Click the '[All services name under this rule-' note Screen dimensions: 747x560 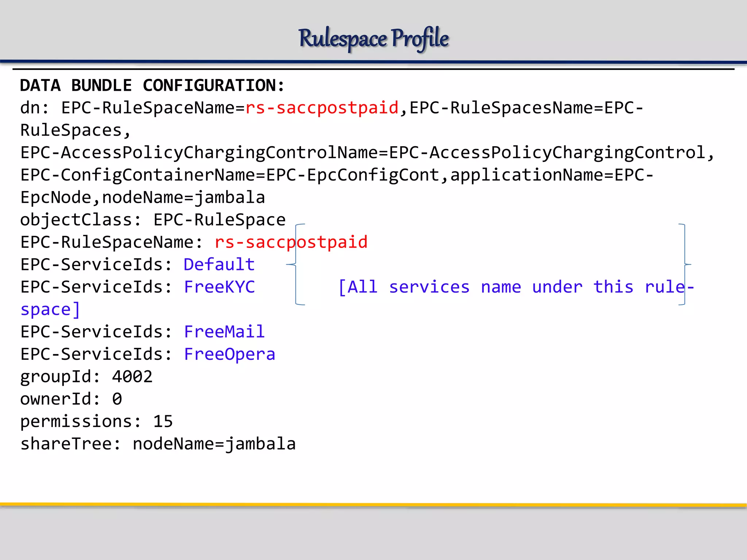point(516,287)
